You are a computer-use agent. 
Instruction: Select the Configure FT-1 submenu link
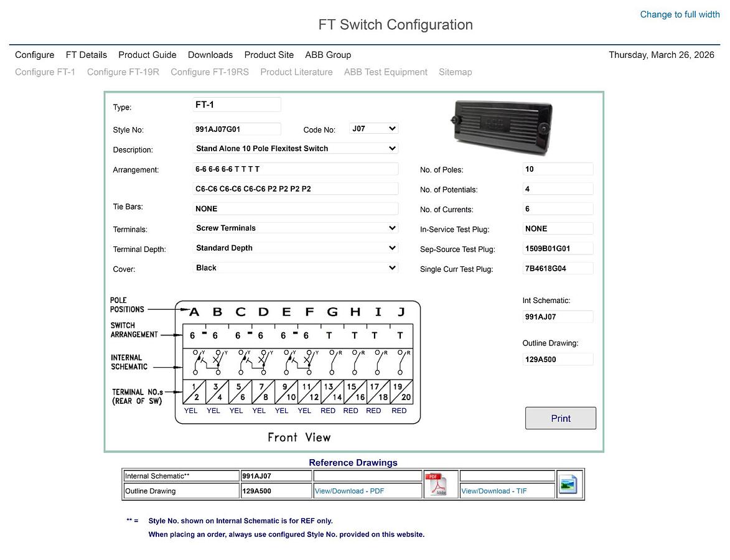pyautogui.click(x=45, y=72)
